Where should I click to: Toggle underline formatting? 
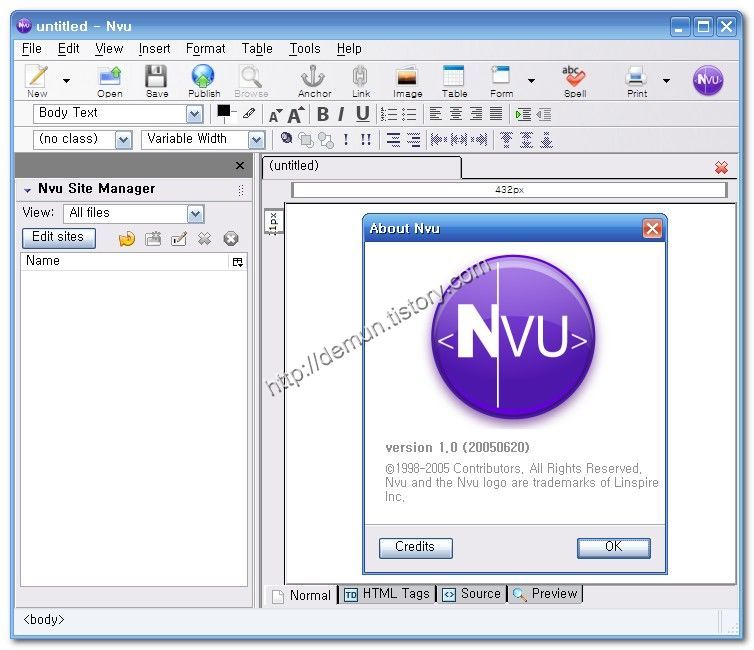pos(363,114)
